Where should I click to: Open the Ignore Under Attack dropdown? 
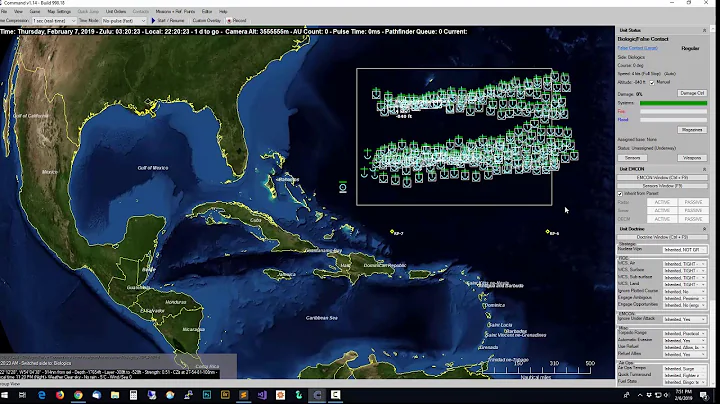coord(685,319)
